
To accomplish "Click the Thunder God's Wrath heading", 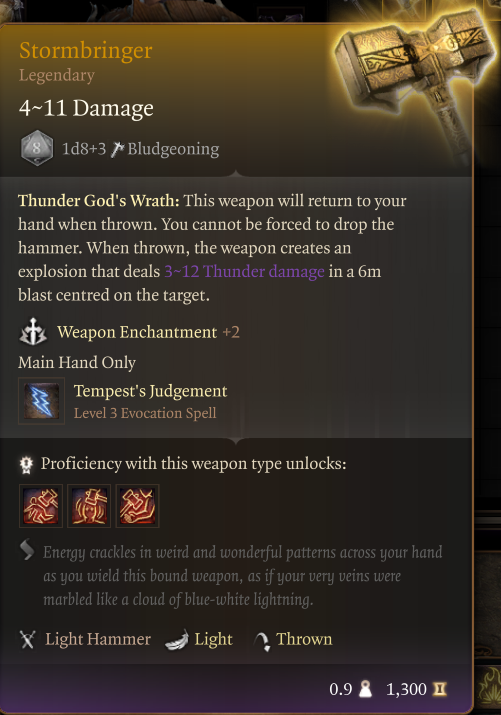I will tap(99, 201).
